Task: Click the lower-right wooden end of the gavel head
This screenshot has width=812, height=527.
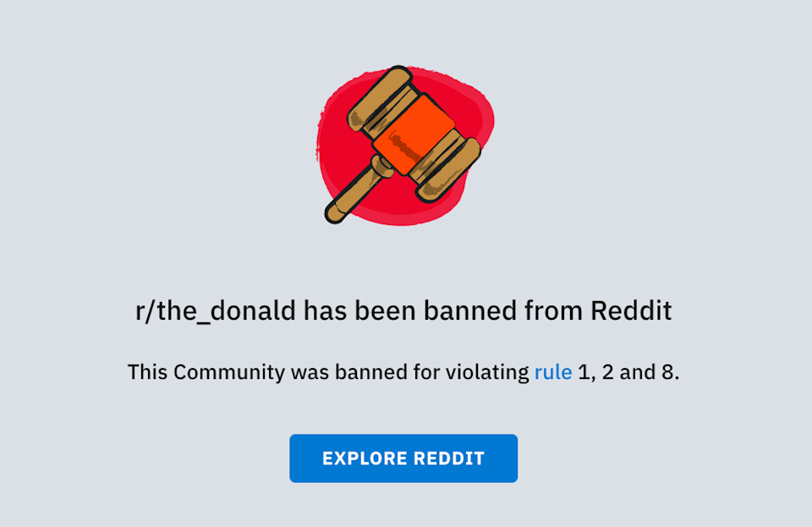Action: pyautogui.click(x=448, y=169)
